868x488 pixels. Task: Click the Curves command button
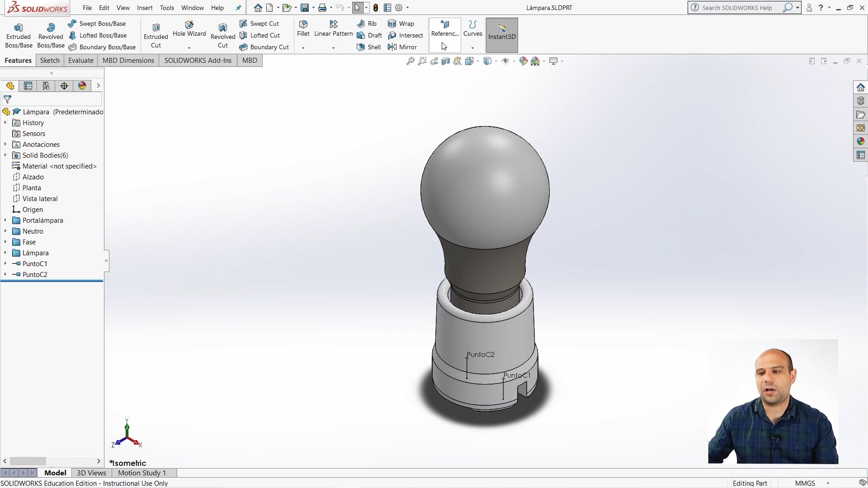(472, 30)
